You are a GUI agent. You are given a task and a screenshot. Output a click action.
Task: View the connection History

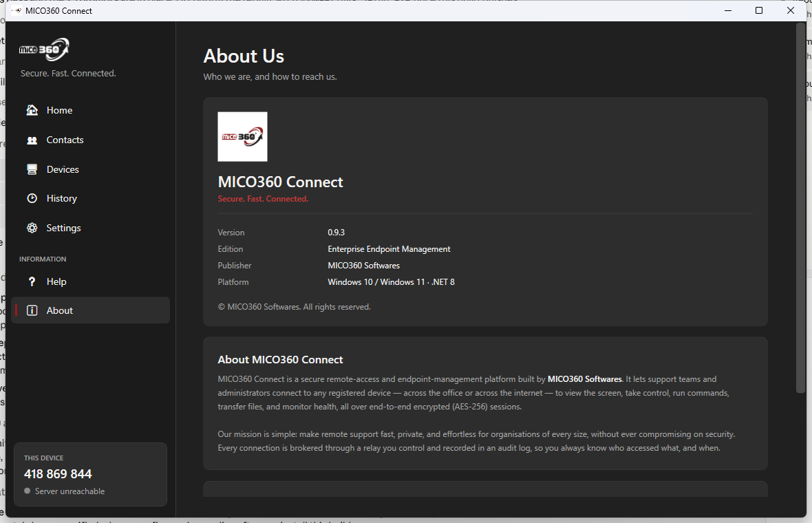click(90, 198)
